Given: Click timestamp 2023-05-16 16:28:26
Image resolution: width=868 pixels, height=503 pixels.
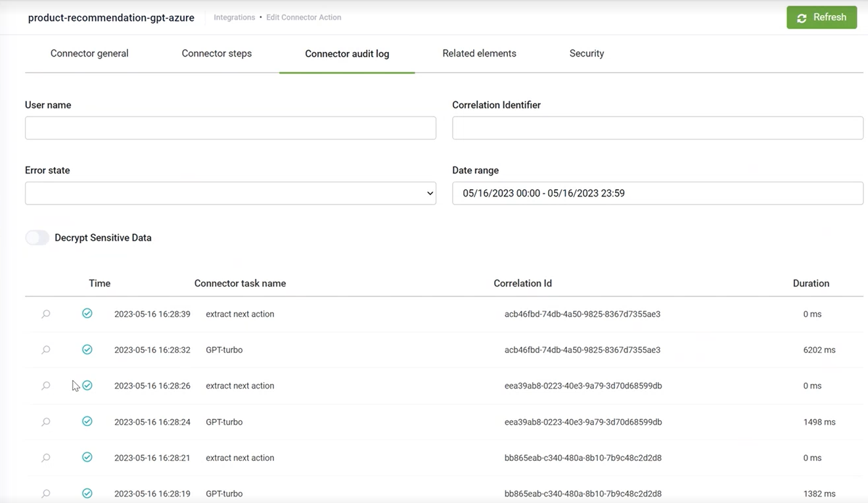Looking at the screenshot, I should coord(152,386).
